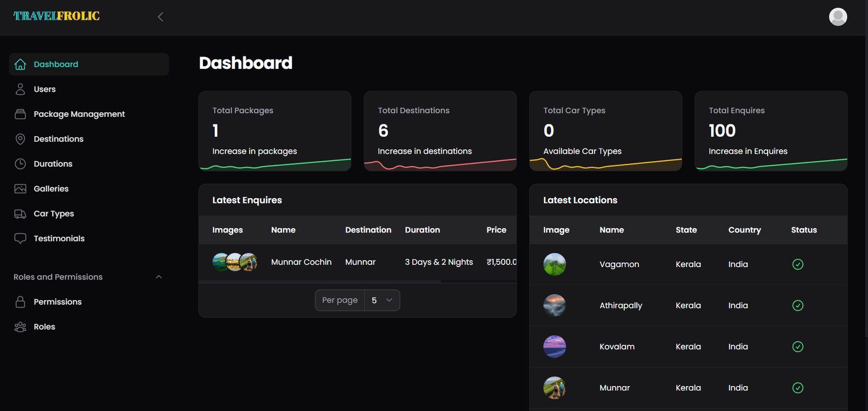Image resolution: width=868 pixels, height=411 pixels.
Task: Click the Car Types truck icon
Action: tap(20, 214)
